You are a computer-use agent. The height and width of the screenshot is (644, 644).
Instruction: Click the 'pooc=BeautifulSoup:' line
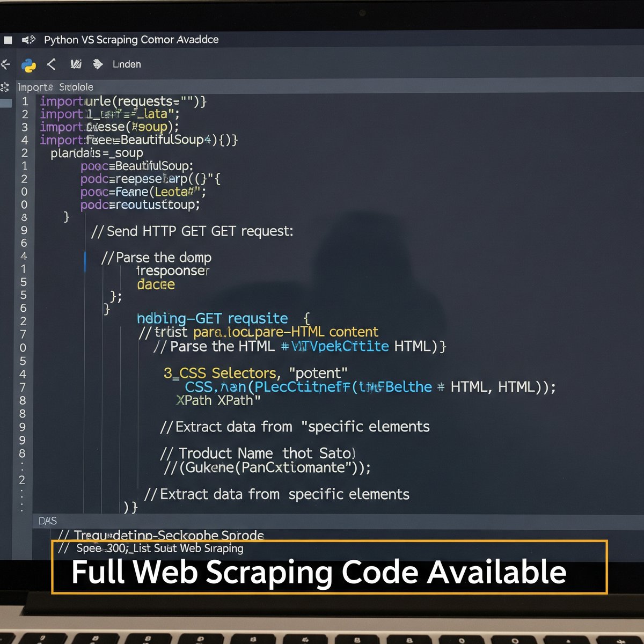[x=136, y=166]
